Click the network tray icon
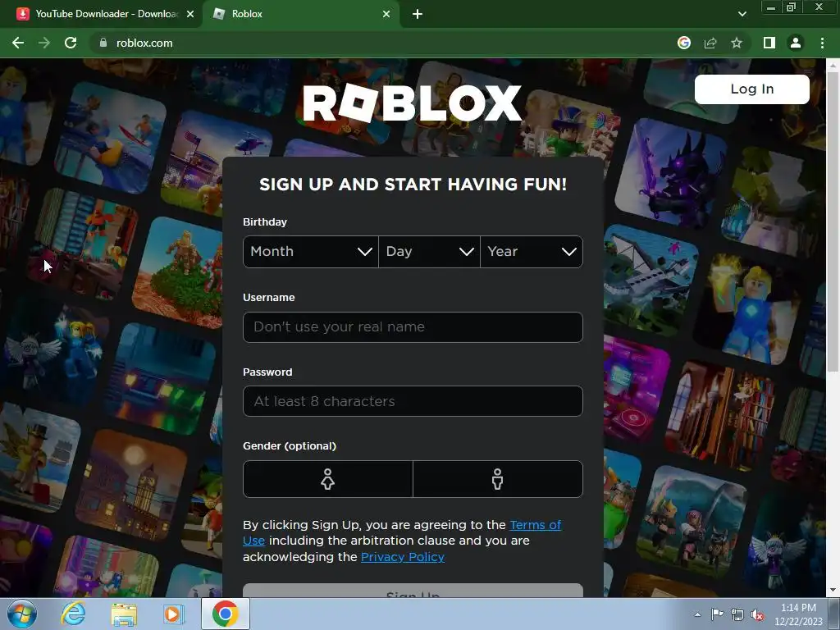Image resolution: width=840 pixels, height=630 pixels. [x=737, y=614]
